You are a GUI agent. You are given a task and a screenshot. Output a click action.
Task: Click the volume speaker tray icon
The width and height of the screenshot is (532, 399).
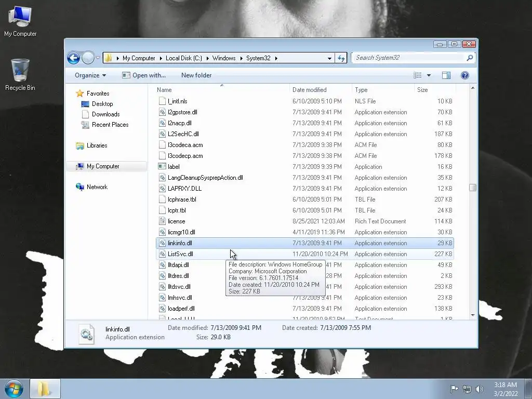point(479,389)
